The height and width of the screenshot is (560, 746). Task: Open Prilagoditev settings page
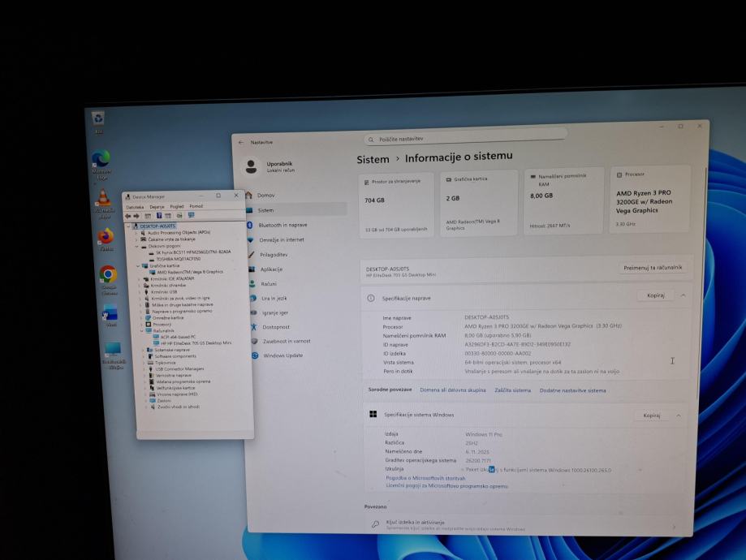click(x=274, y=255)
